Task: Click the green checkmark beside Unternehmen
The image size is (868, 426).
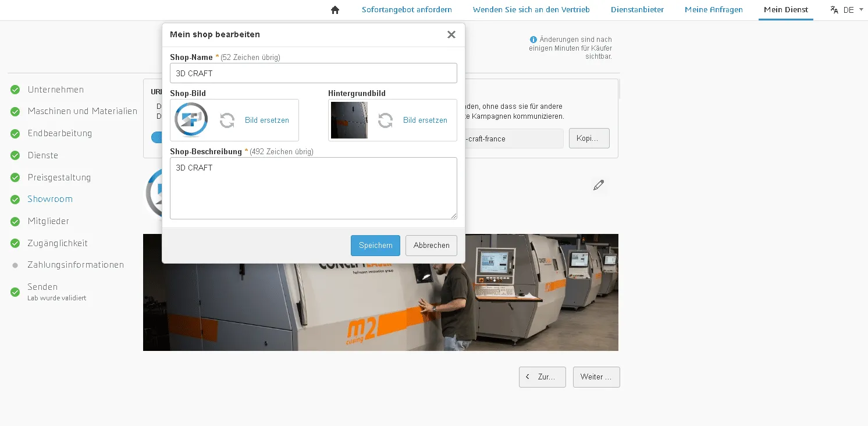Action: pos(15,90)
